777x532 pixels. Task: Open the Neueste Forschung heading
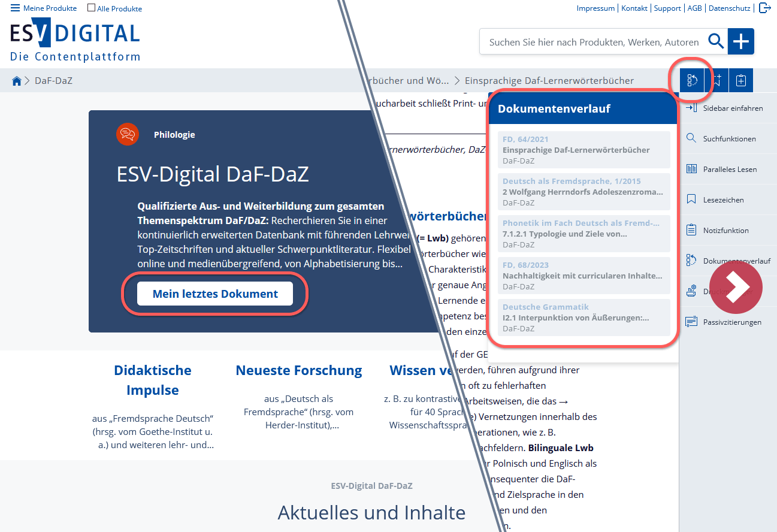[x=299, y=370]
